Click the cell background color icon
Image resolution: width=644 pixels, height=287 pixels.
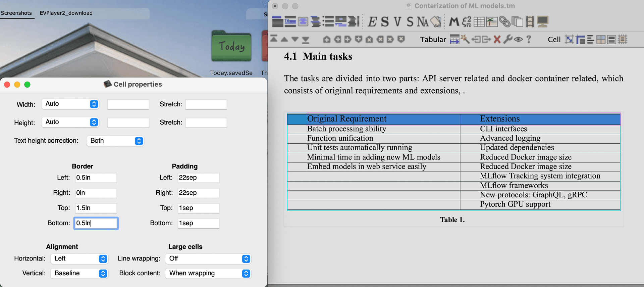(601, 40)
